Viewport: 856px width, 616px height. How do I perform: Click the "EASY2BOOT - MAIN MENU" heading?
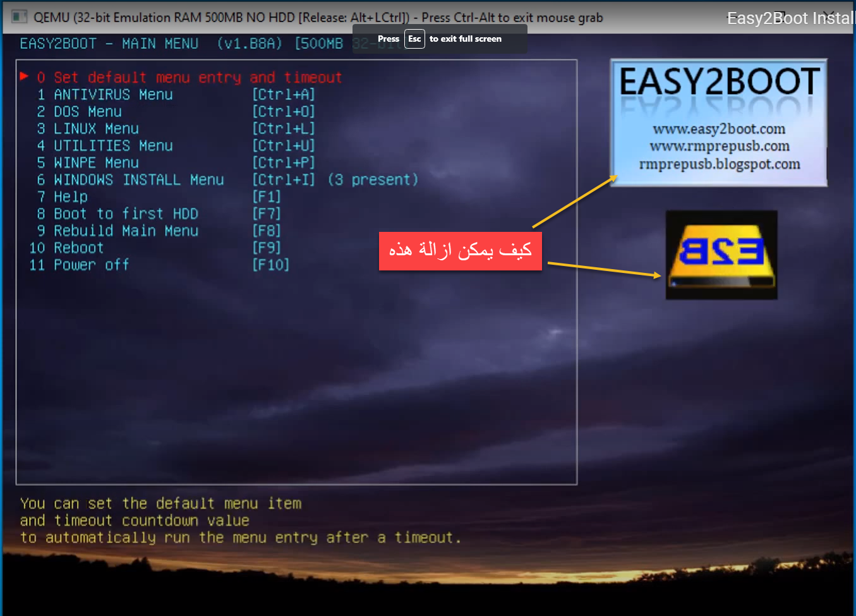[x=109, y=44]
